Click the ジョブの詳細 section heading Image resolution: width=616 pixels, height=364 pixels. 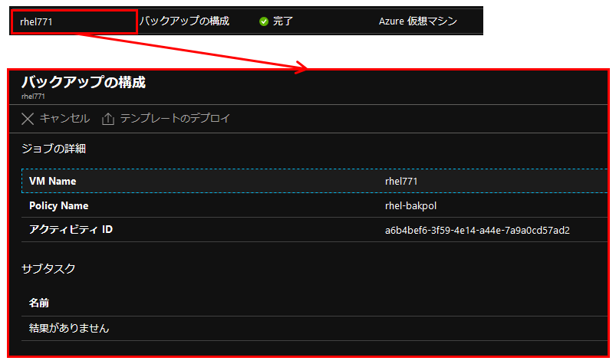click(54, 149)
